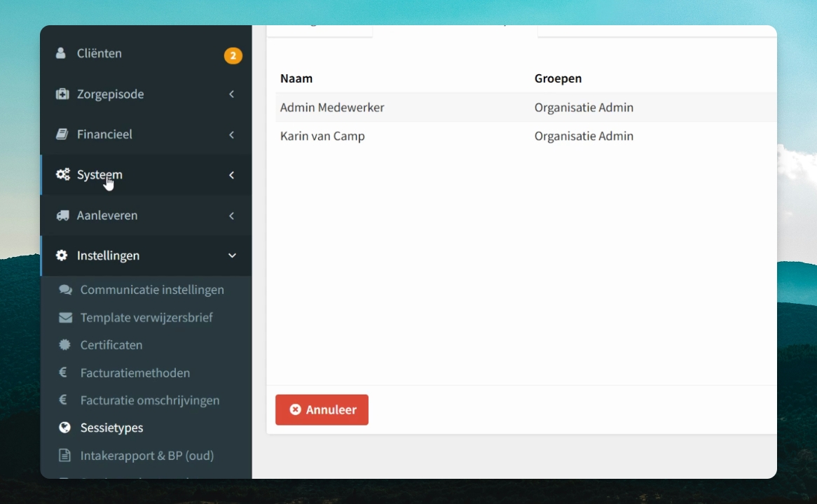Go to Communicatie instellingen

point(152,290)
